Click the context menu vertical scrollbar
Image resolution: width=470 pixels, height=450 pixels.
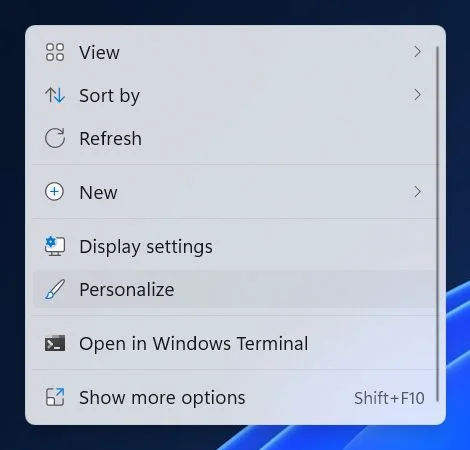click(x=437, y=224)
